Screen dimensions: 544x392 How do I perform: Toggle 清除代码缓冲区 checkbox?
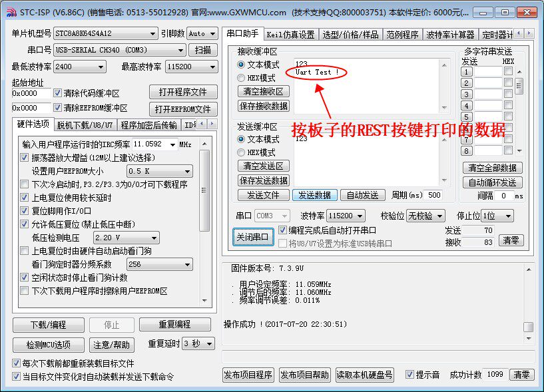(57, 93)
